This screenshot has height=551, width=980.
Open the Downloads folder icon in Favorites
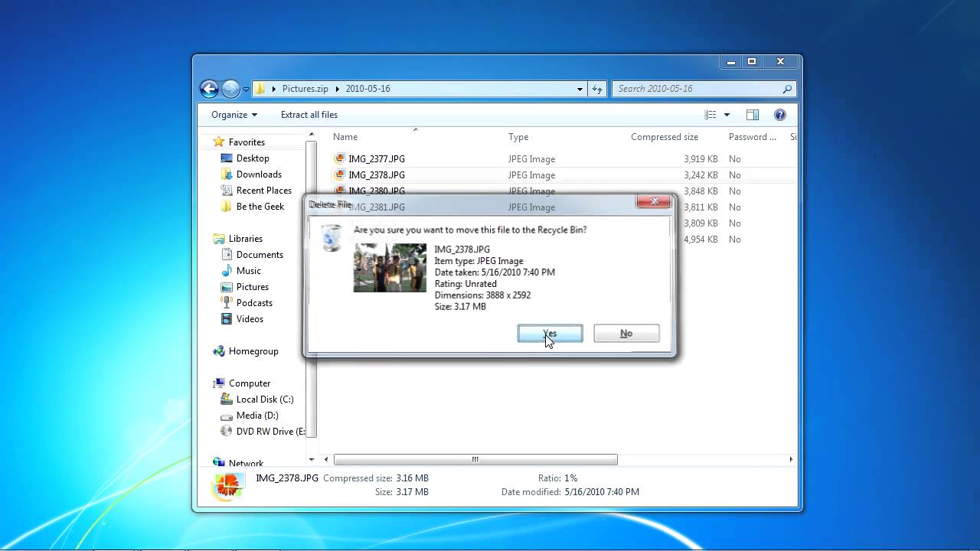tap(227, 174)
